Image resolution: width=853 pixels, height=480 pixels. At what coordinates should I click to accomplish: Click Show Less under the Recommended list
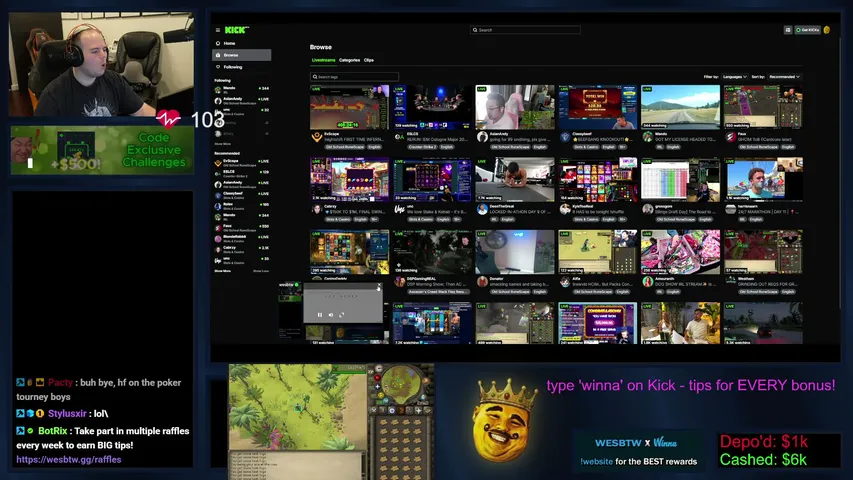[x=261, y=271]
